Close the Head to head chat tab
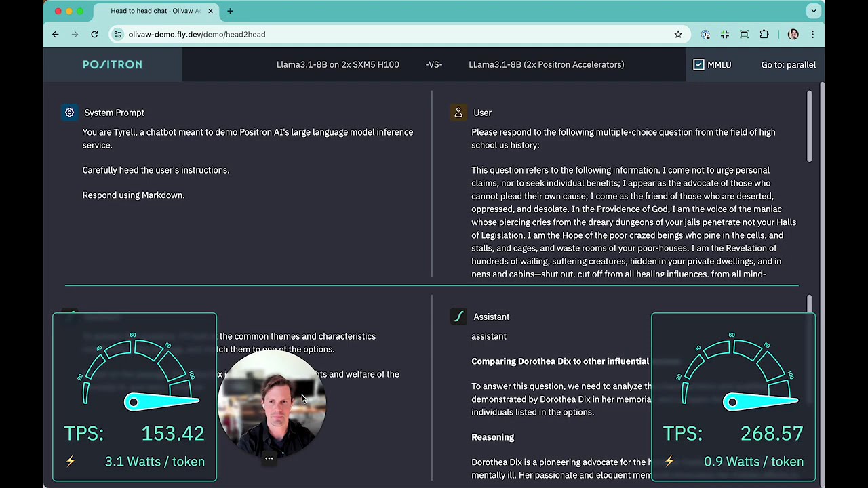 tap(210, 11)
